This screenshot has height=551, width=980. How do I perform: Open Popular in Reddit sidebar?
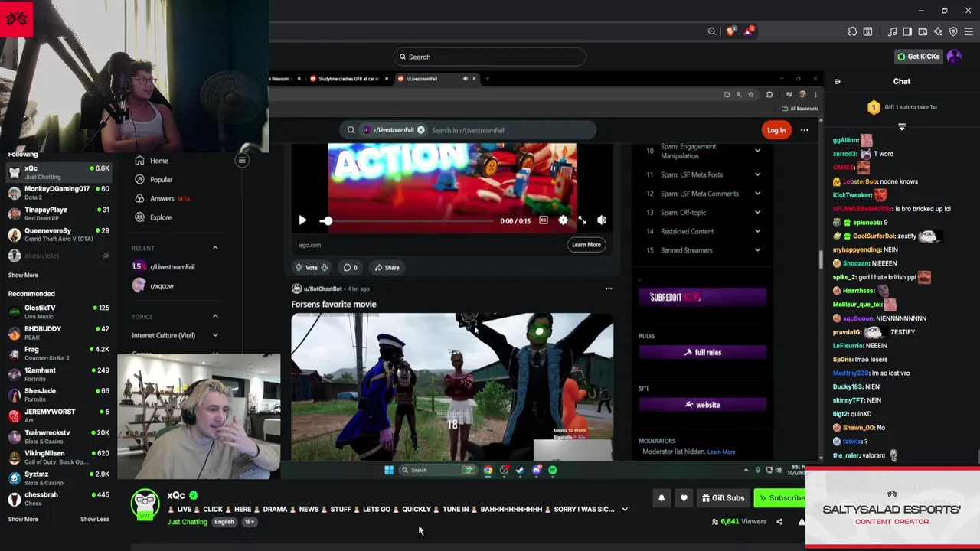click(x=154, y=180)
